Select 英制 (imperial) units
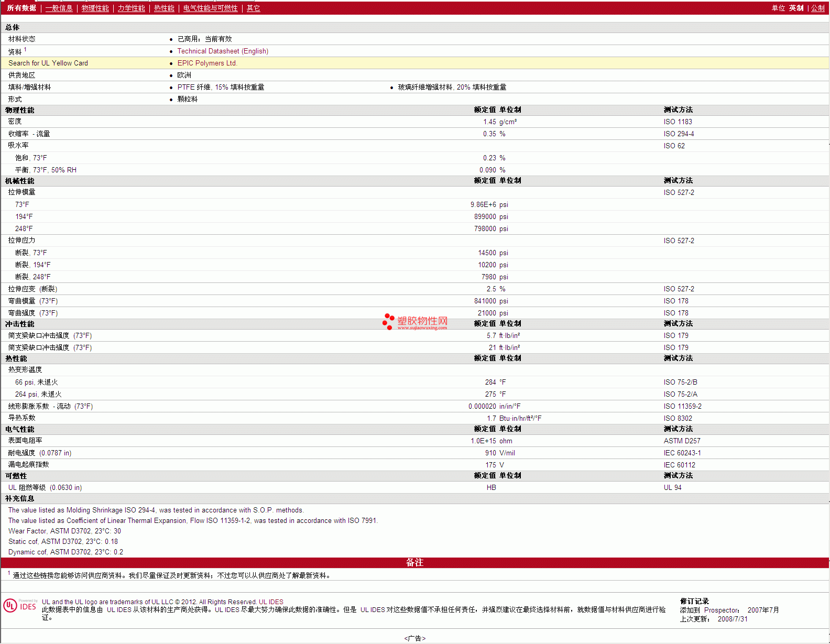The width and height of the screenshot is (830, 644). (x=796, y=8)
